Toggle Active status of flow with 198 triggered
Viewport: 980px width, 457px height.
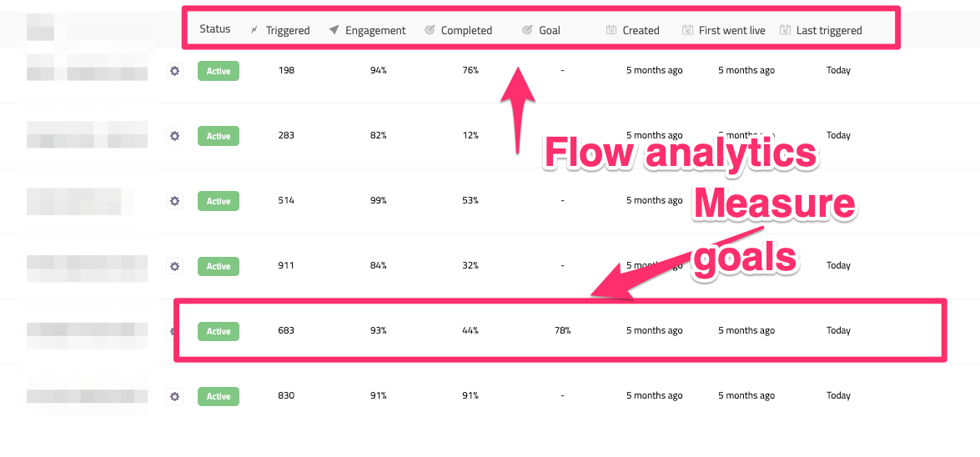219,71
